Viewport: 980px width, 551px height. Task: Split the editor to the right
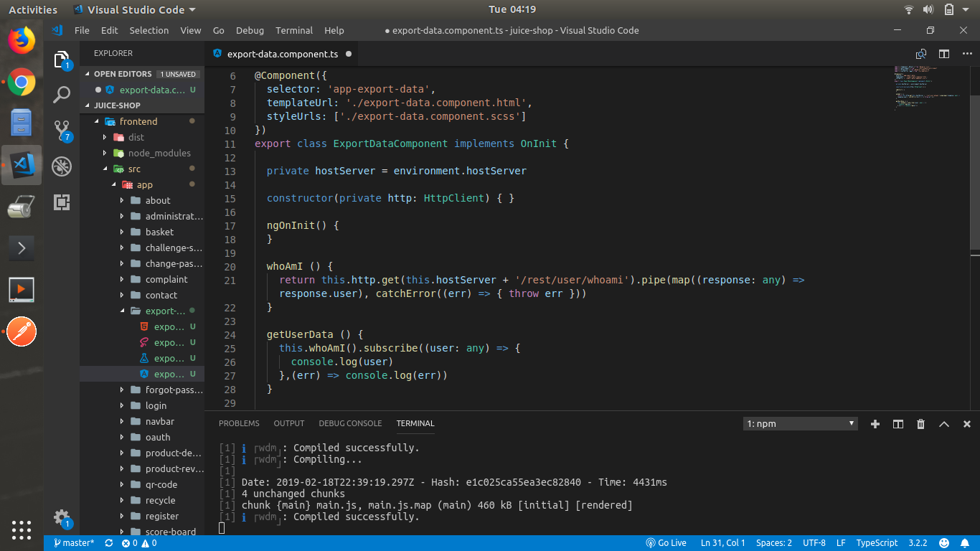944,54
